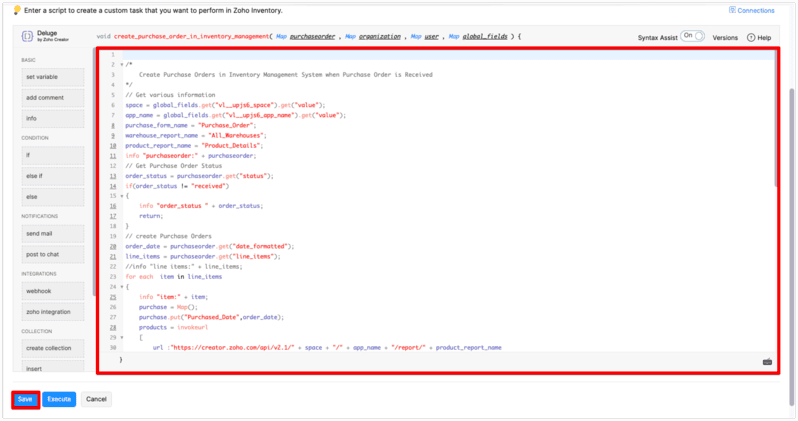Open the Versions menu

point(725,37)
